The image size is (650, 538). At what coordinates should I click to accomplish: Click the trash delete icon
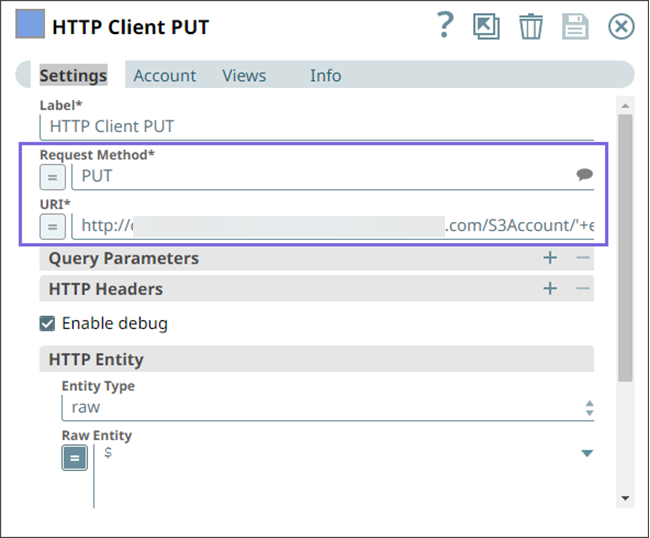(x=531, y=26)
